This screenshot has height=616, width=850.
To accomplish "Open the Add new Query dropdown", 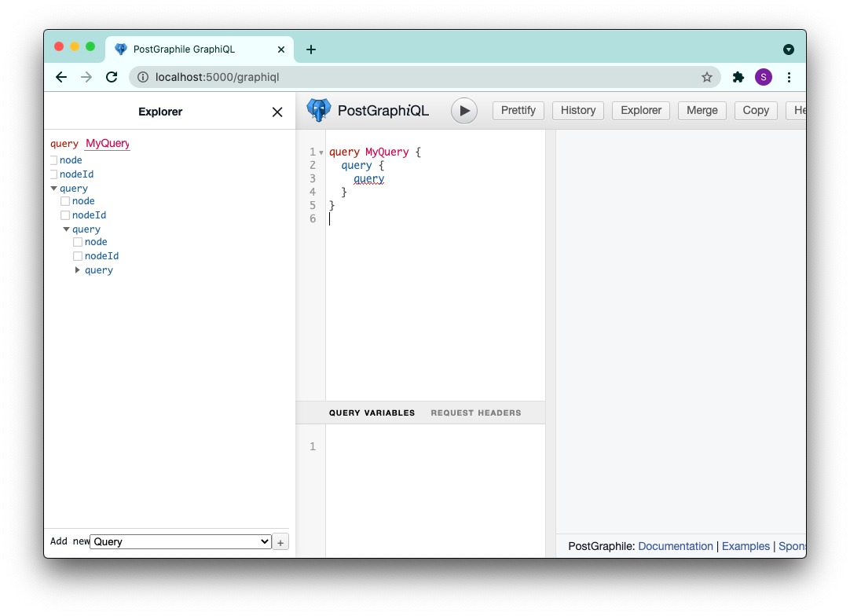I will (x=181, y=541).
